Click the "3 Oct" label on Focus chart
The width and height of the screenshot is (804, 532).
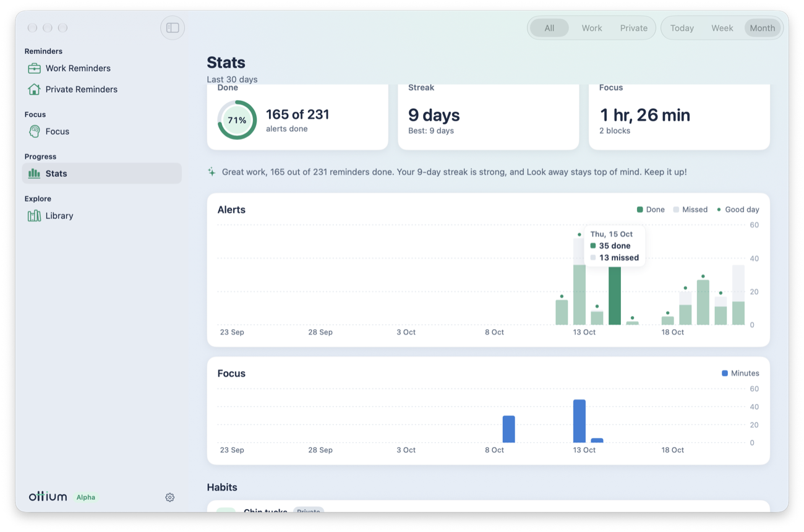pyautogui.click(x=406, y=450)
